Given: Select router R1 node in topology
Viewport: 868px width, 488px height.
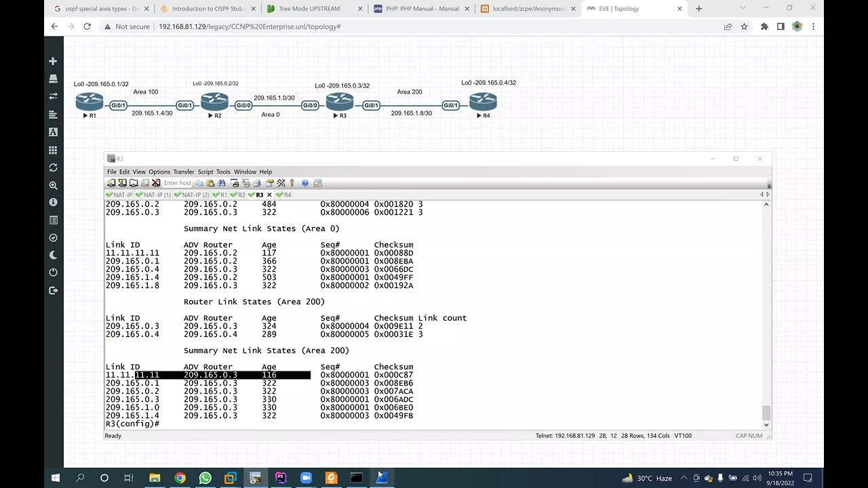Looking at the screenshot, I should point(90,102).
